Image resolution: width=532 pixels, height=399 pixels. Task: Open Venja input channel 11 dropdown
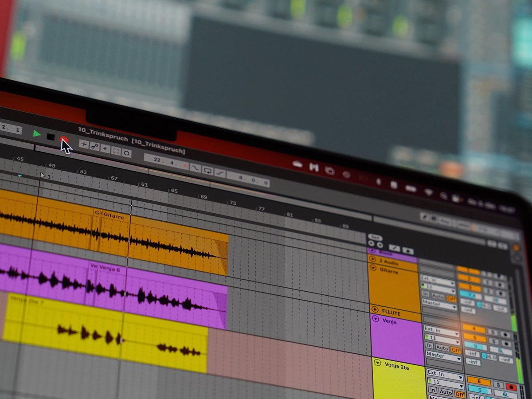tap(442, 339)
